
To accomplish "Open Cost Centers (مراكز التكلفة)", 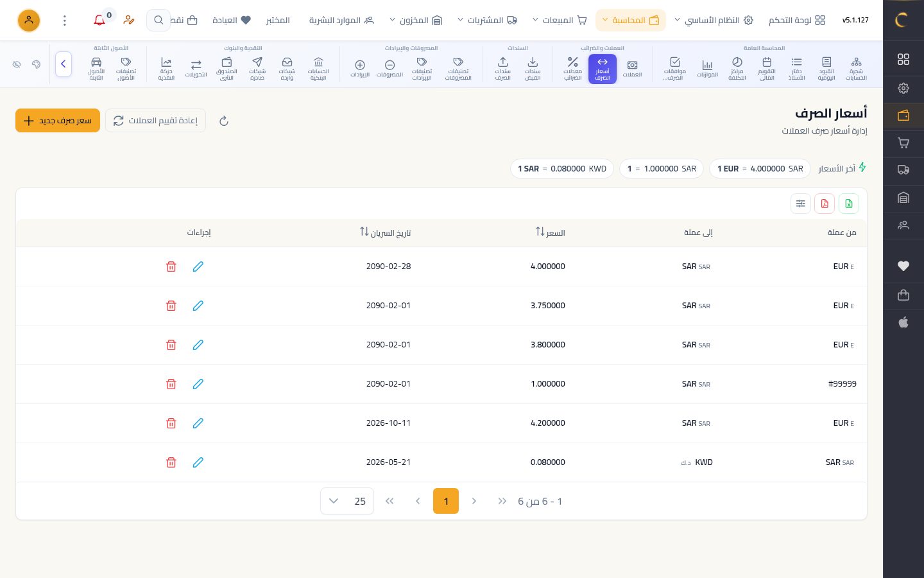I will point(737,68).
